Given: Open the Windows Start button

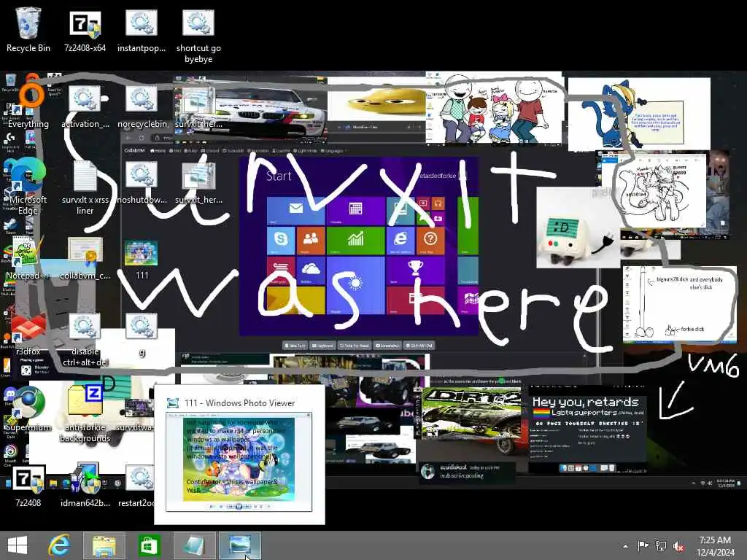Looking at the screenshot, I should (18, 545).
